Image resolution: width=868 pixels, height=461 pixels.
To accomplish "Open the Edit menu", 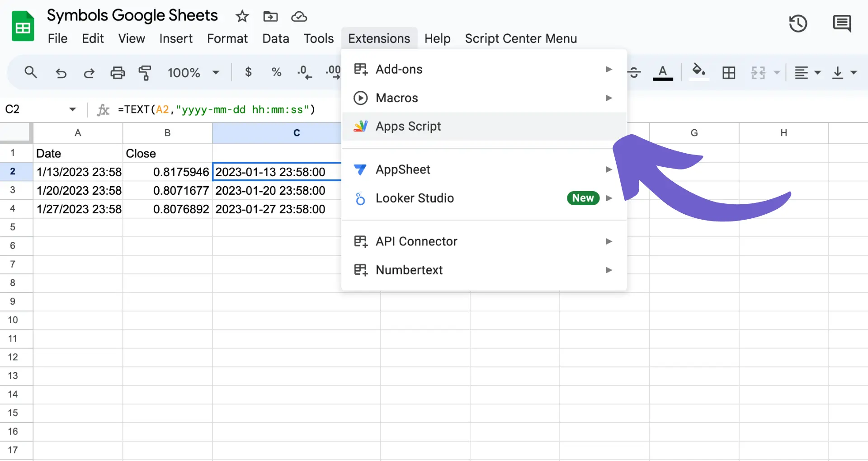I will [93, 39].
